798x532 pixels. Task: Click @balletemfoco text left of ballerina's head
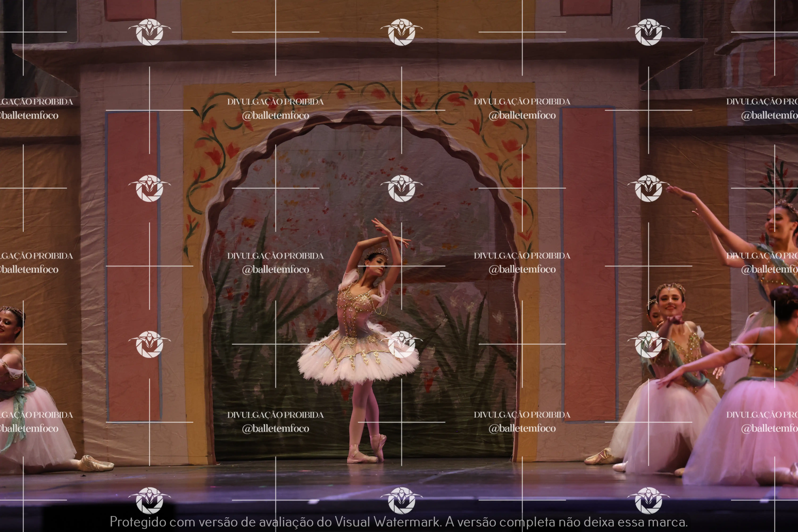[275, 269]
